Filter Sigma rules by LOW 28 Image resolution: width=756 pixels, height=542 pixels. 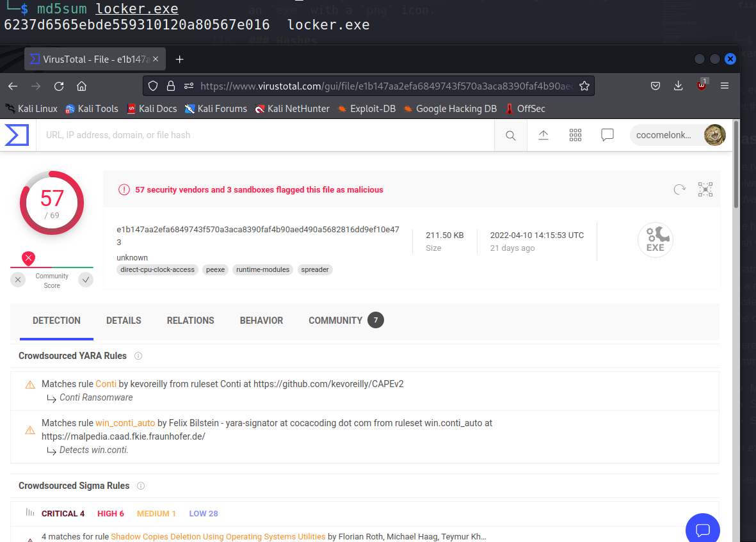[204, 514]
